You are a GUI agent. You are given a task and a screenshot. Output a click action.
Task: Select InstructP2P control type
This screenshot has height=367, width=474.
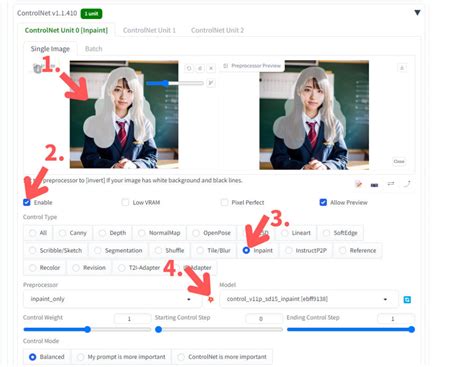point(306,250)
